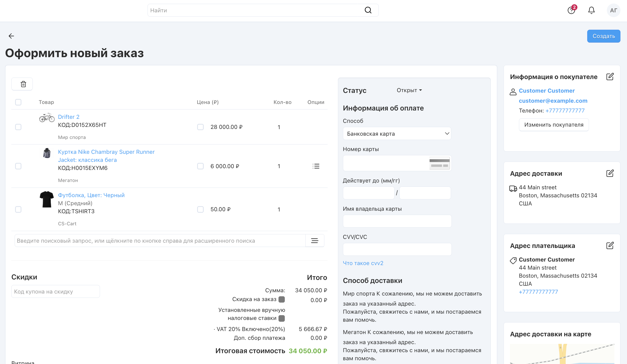The width and height of the screenshot is (627, 364).
Task: Open the Что такое cvv2 link
Action: [363, 263]
